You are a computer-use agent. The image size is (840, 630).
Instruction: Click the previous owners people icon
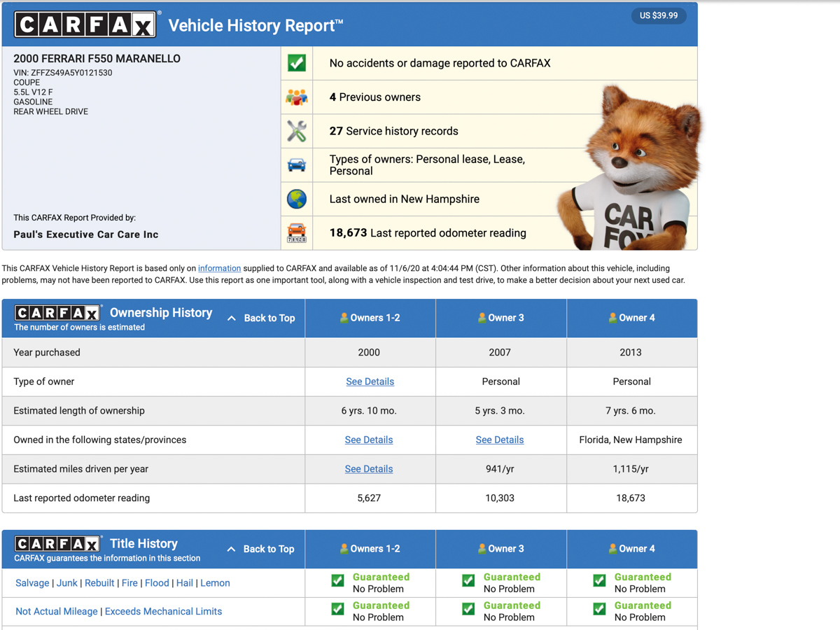[297, 97]
